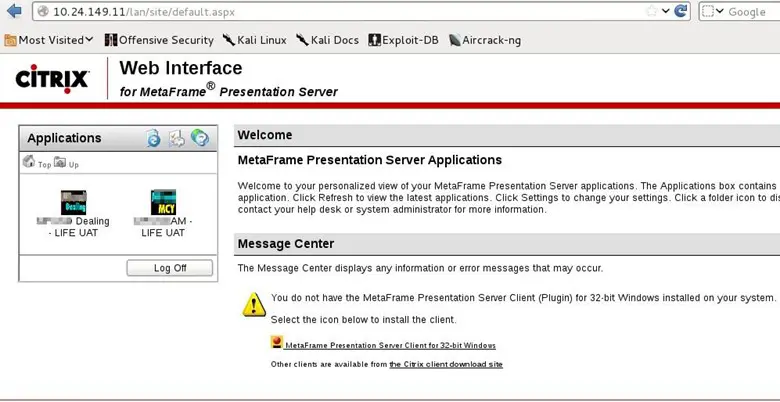The image size is (780, 402).
Task: Go to Top folder home icon
Action: pyautogui.click(x=28, y=162)
